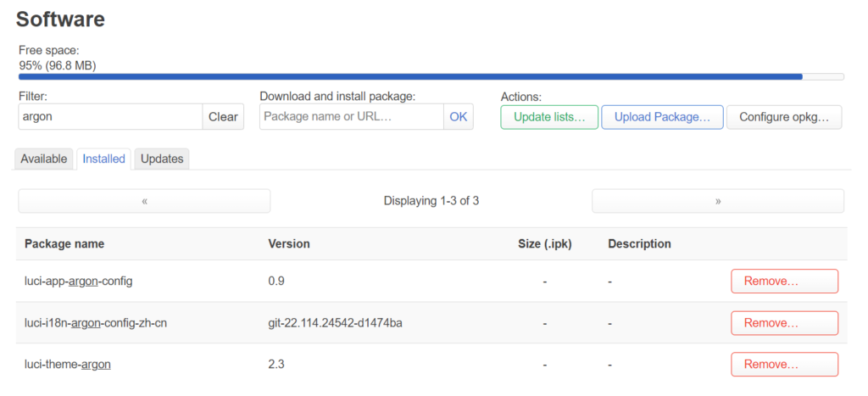Click the free space progress bar
The width and height of the screenshot is (868, 396).
click(x=431, y=76)
